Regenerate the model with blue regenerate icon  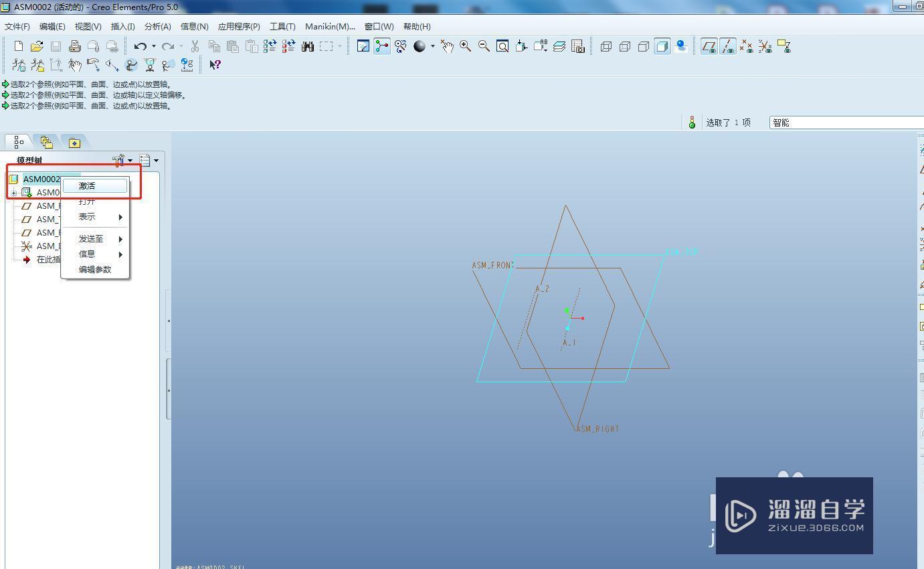click(270, 46)
